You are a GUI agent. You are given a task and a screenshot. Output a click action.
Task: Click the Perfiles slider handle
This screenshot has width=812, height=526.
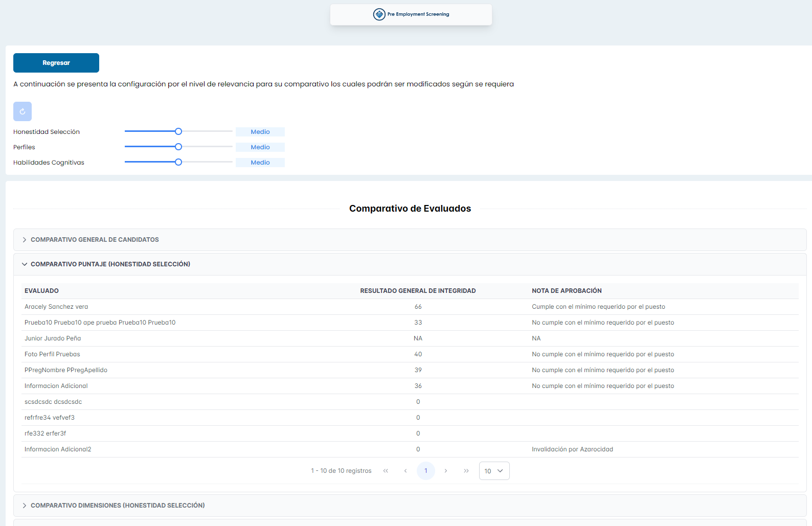pos(178,147)
